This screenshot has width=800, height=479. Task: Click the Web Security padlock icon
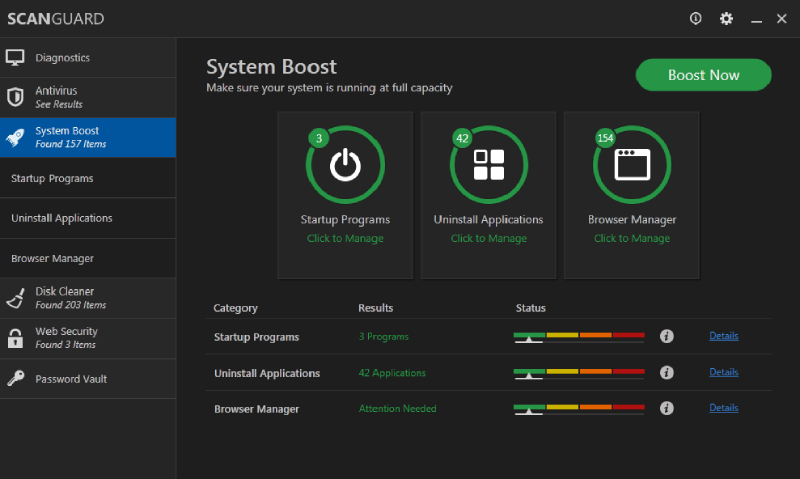(15, 338)
